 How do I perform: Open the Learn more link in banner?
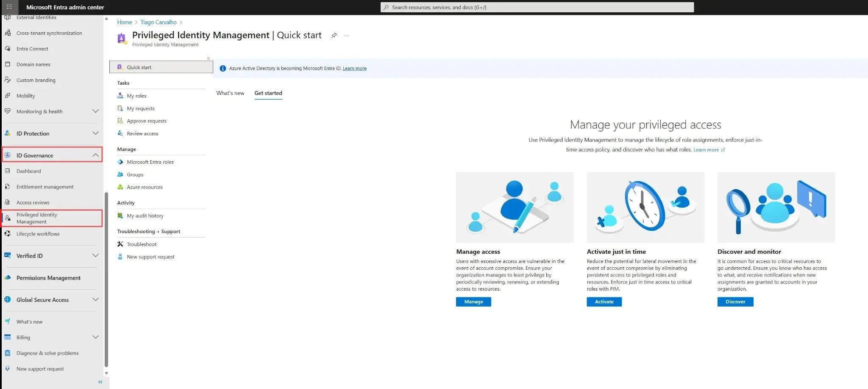(x=355, y=68)
